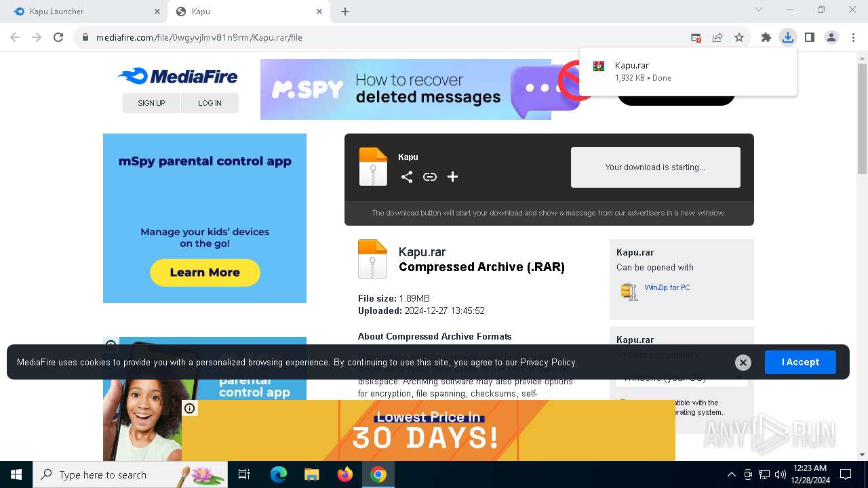
Task: Click the Privacy Policy link
Action: point(548,362)
